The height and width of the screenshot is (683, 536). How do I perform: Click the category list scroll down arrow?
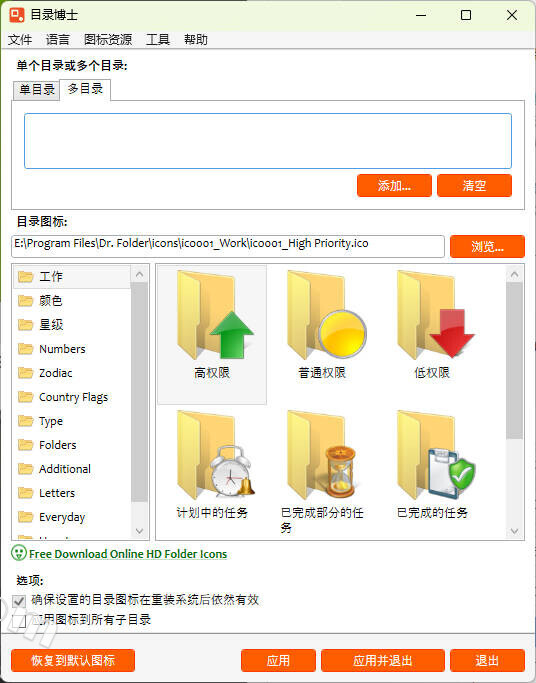(x=139, y=531)
